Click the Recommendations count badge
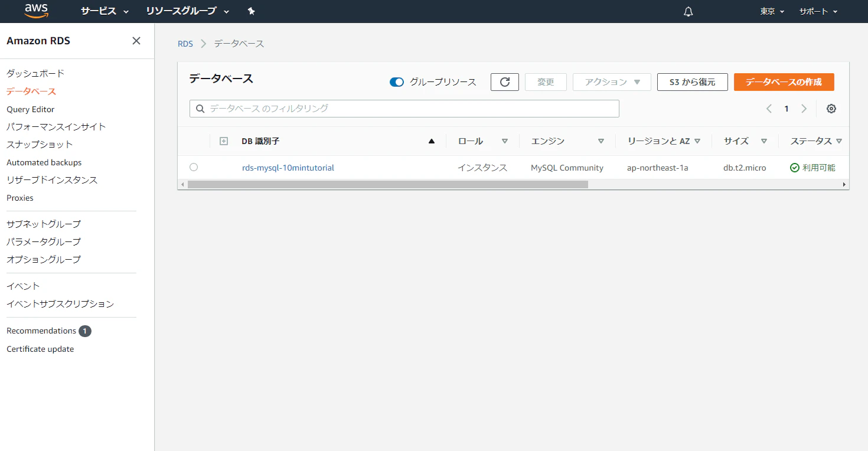Image resolution: width=868 pixels, height=451 pixels. pyautogui.click(x=85, y=331)
